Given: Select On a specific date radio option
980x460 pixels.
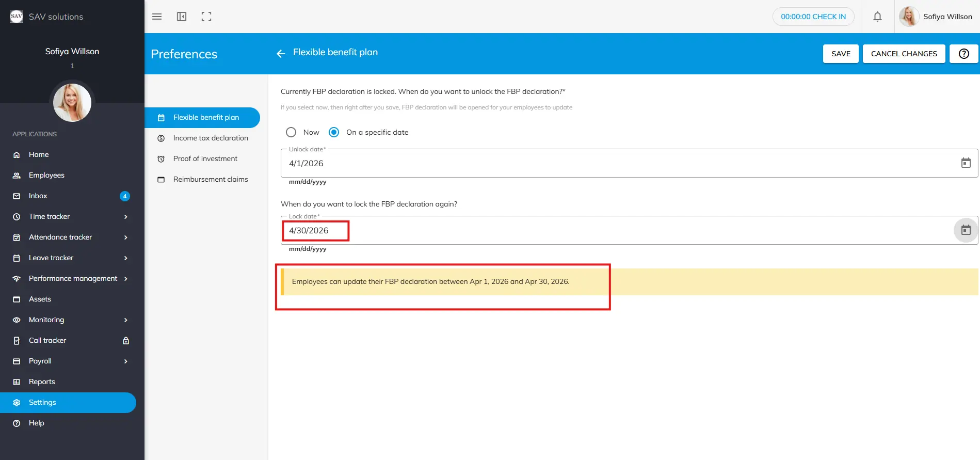Looking at the screenshot, I should click(x=334, y=132).
